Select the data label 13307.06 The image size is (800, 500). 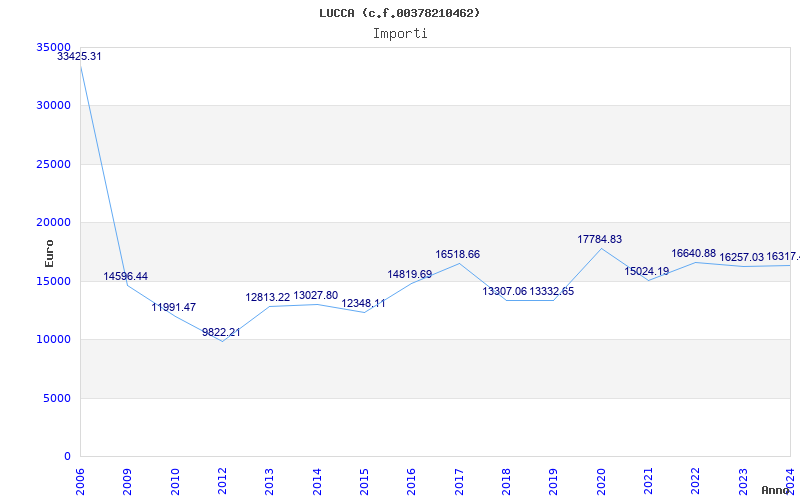(505, 292)
